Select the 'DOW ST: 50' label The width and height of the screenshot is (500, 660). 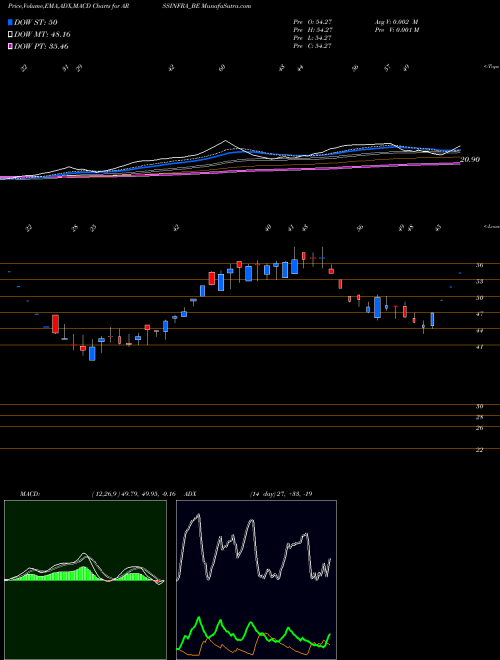[36, 22]
